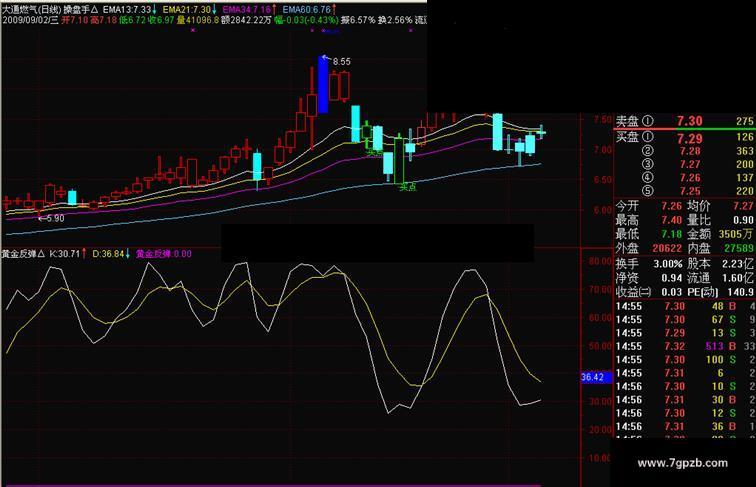Click the bid level ③ price 7.27
This screenshot has height=487, width=756.
[x=690, y=164]
